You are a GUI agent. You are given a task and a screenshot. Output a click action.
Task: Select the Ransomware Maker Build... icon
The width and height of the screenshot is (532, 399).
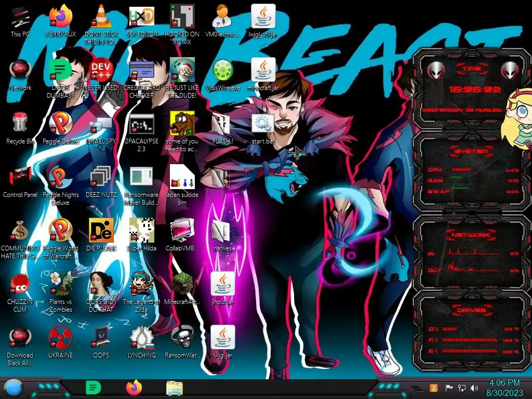click(141, 186)
